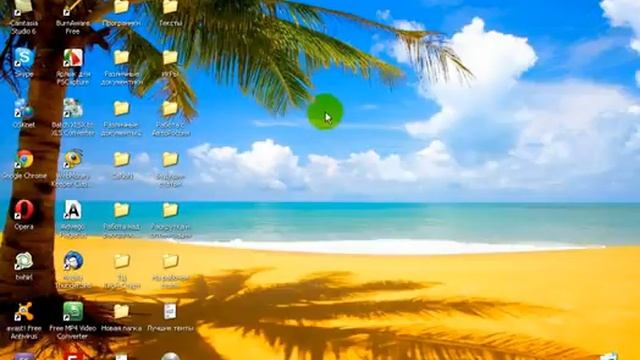Viewport: 640px width, 360px height.
Task: Select the Новая папка folder
Action: (x=121, y=312)
